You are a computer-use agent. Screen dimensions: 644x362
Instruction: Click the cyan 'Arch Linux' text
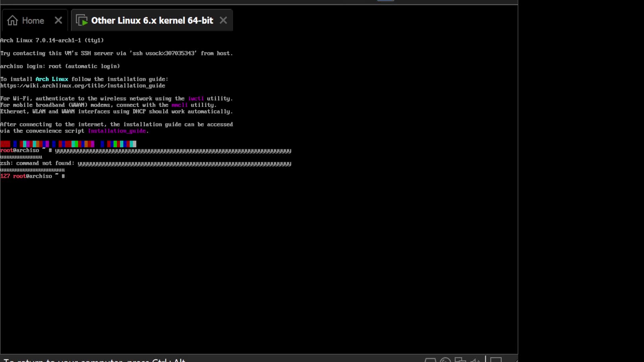52,79
